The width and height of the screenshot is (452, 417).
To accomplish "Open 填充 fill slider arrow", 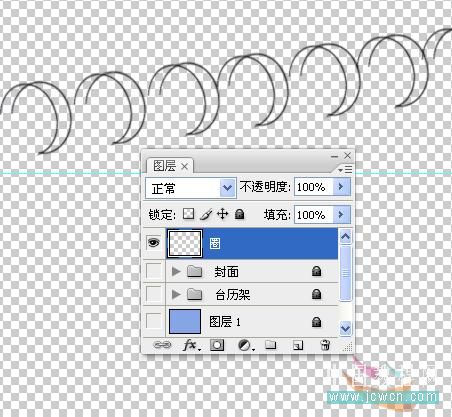I will pyautogui.click(x=342, y=214).
